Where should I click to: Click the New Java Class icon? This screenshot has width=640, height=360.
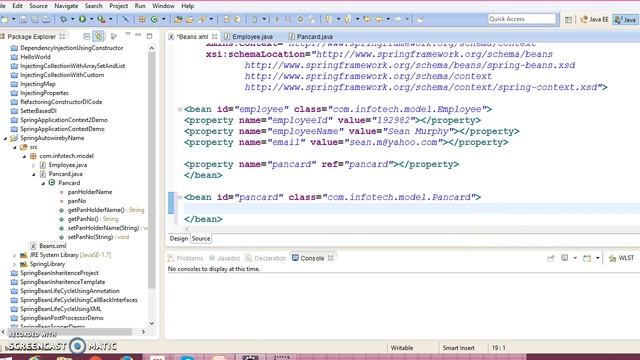click(154, 19)
